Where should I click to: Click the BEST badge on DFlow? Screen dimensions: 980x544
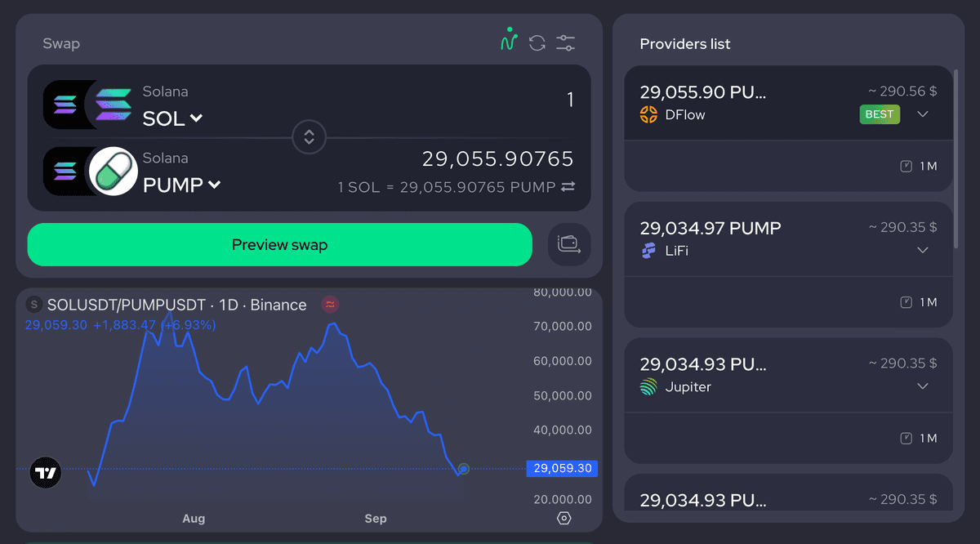(x=880, y=114)
